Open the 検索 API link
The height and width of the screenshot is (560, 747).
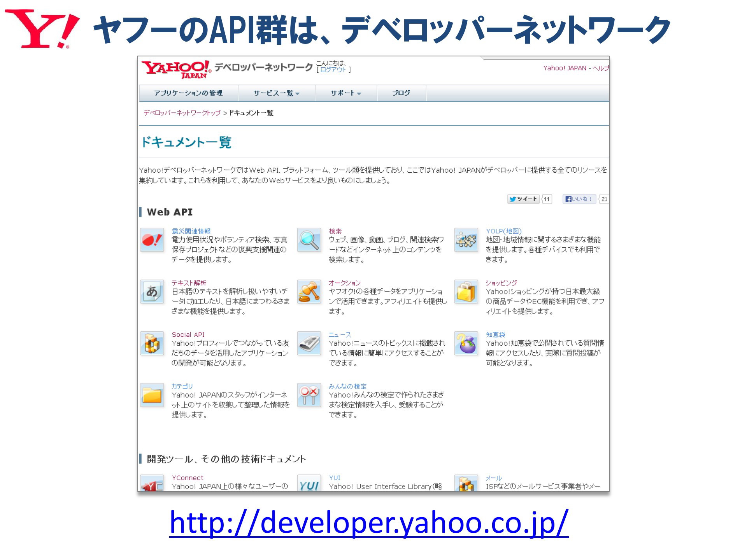pyautogui.click(x=335, y=231)
